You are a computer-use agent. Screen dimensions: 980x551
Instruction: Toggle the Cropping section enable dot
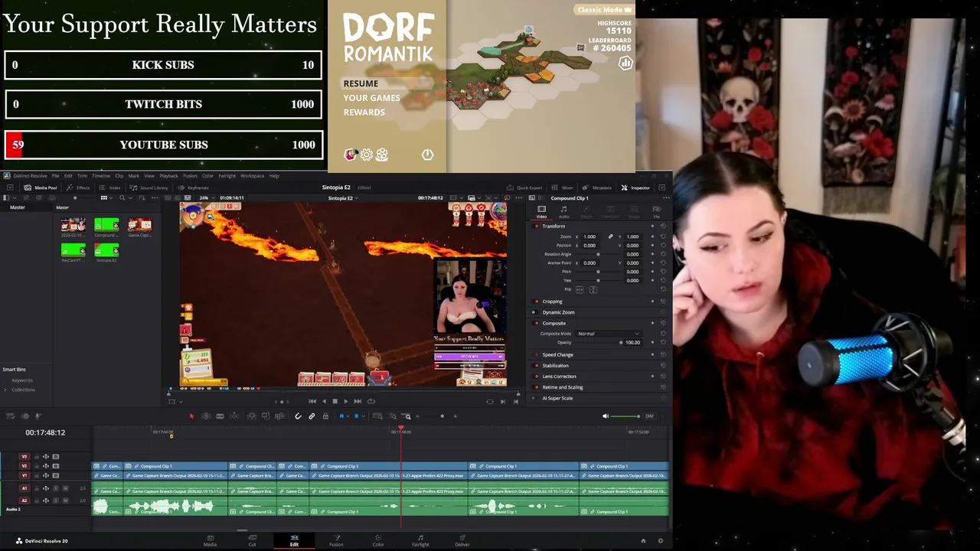(x=536, y=302)
